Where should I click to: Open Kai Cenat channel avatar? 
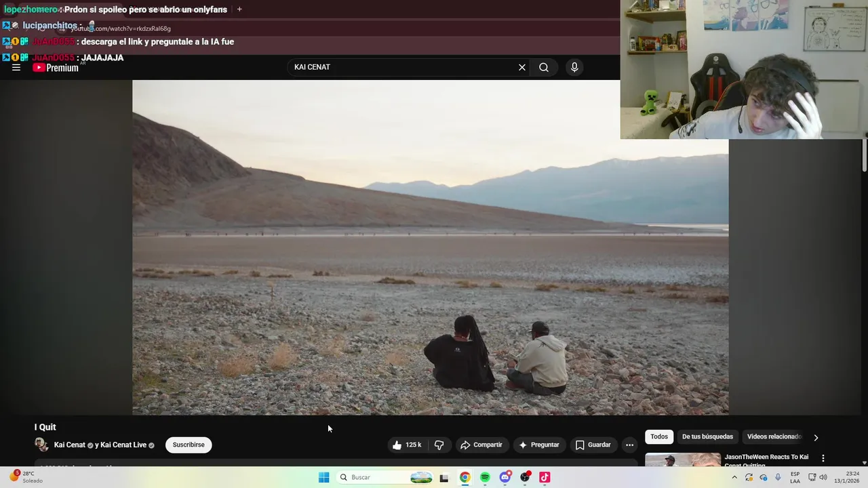[41, 445]
